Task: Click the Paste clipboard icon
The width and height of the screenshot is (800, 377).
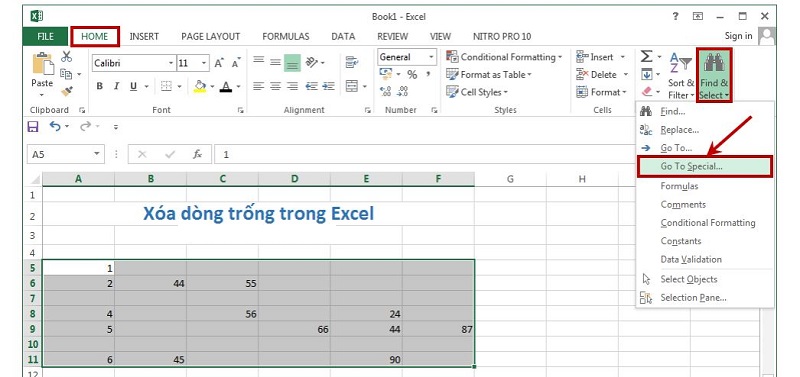Action: (43, 64)
